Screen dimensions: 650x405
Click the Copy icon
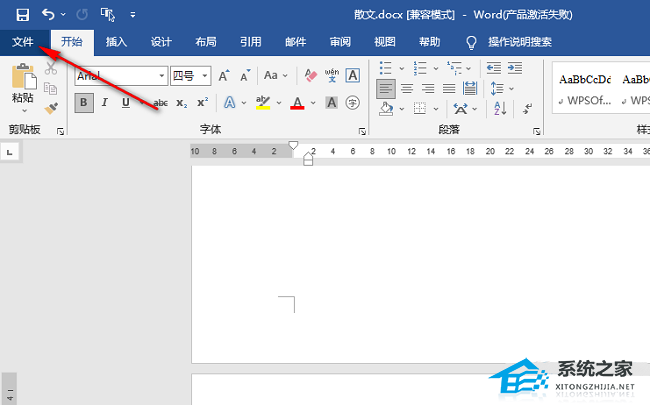51,88
